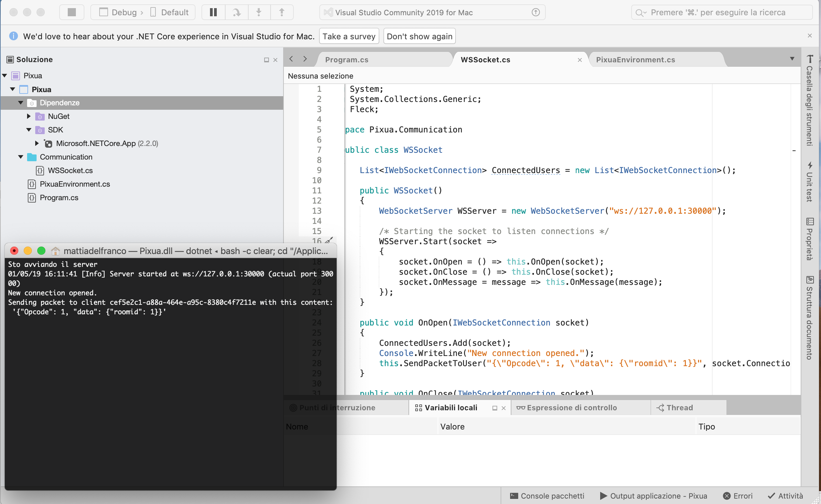This screenshot has height=504, width=821.
Task: Select WSSocket.cs in the solution tree
Action: [70, 170]
